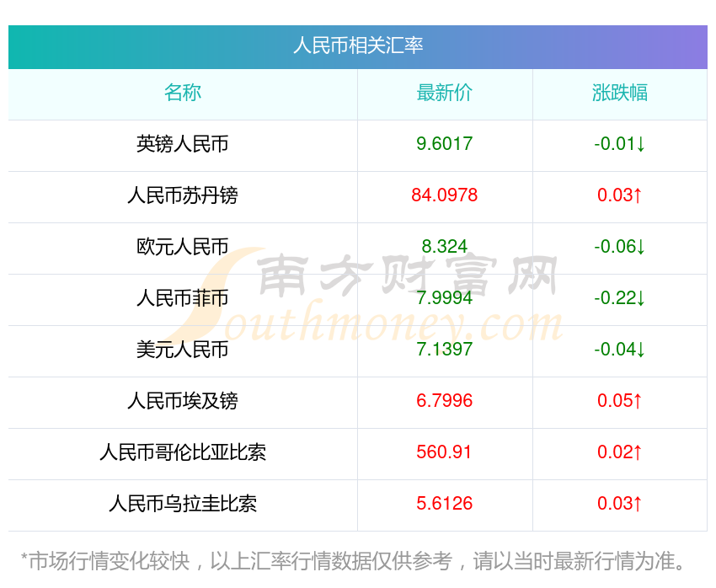Select the 欧元人民币 row name

pyautogui.click(x=183, y=247)
